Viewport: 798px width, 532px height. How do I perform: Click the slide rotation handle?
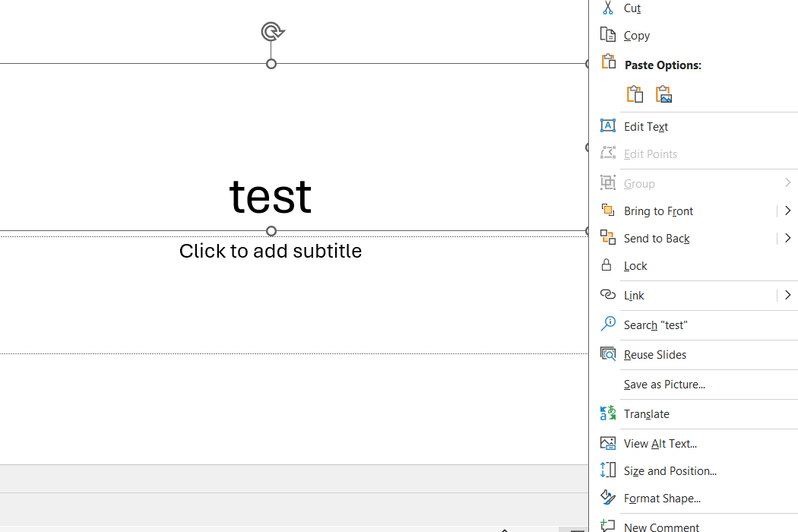tap(271, 31)
